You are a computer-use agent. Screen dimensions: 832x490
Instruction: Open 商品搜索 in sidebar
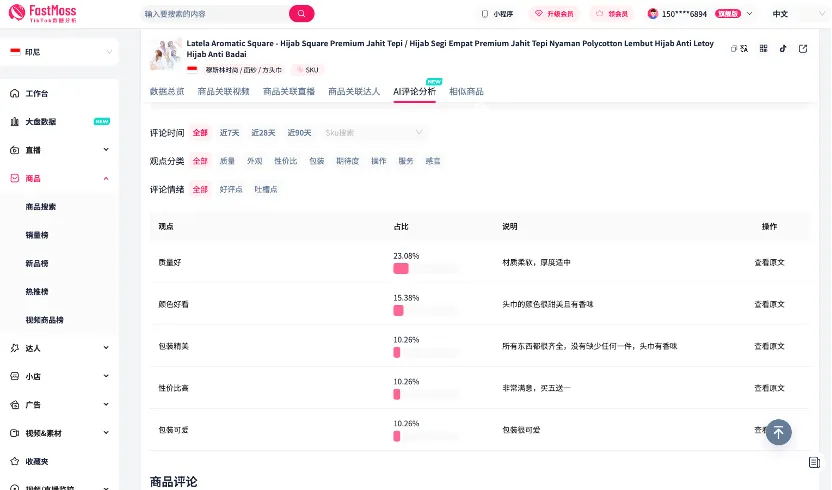click(41, 207)
